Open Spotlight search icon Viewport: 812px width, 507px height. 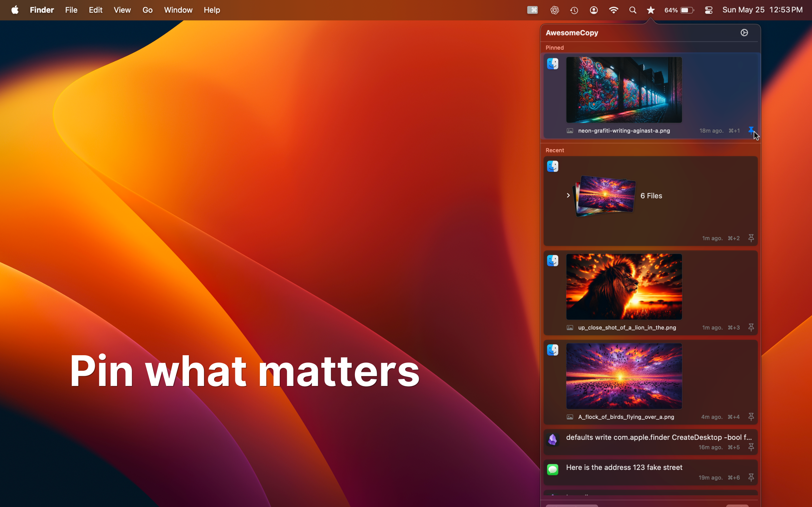coord(632,10)
